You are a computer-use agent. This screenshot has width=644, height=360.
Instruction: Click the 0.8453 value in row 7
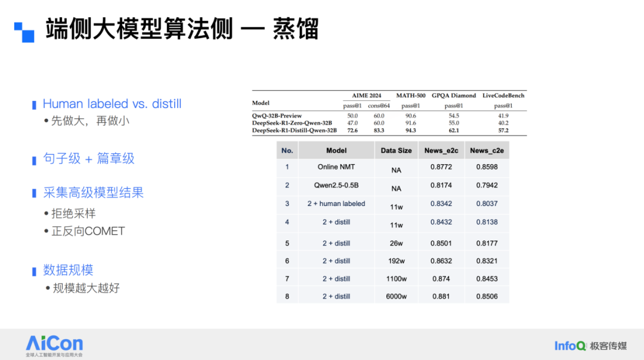click(x=487, y=279)
